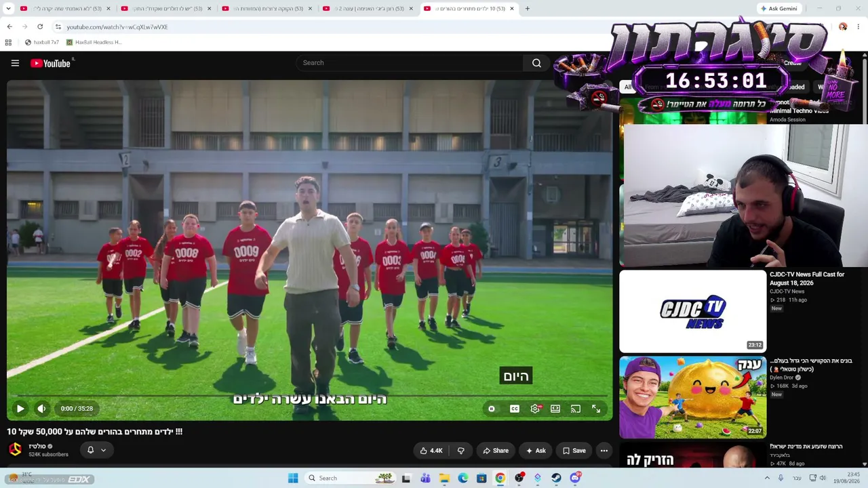
Task: Show hidden system tray icons
Action: pyautogui.click(x=767, y=478)
